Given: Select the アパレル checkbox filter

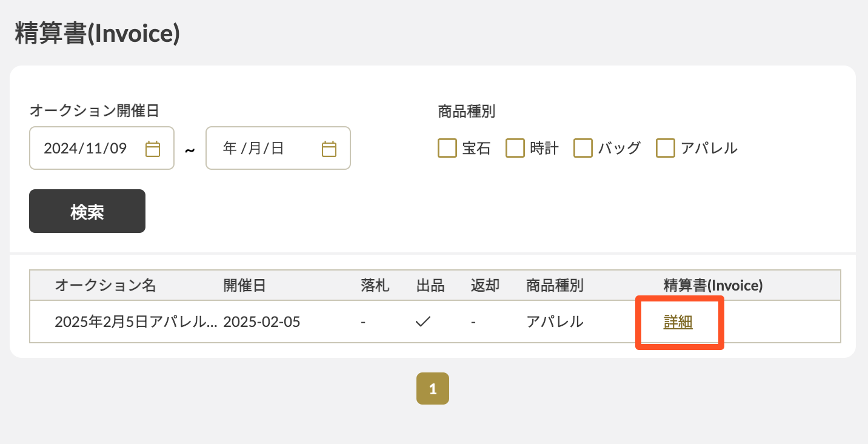Looking at the screenshot, I should [666, 148].
